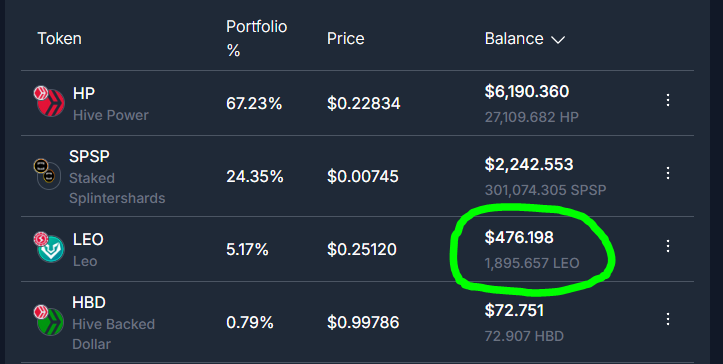The image size is (723, 364).
Task: Click the Staked Splintershards token icon
Action: coord(47,174)
